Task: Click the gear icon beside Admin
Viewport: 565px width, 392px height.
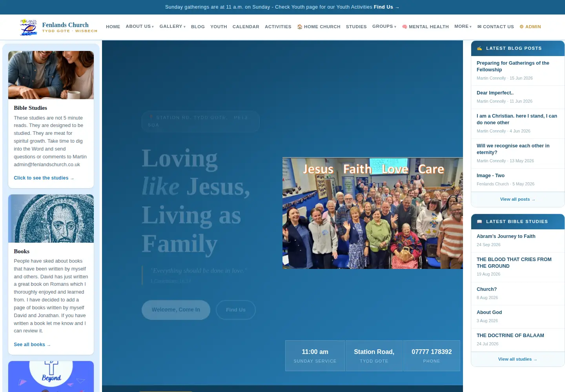Action: click(x=521, y=27)
